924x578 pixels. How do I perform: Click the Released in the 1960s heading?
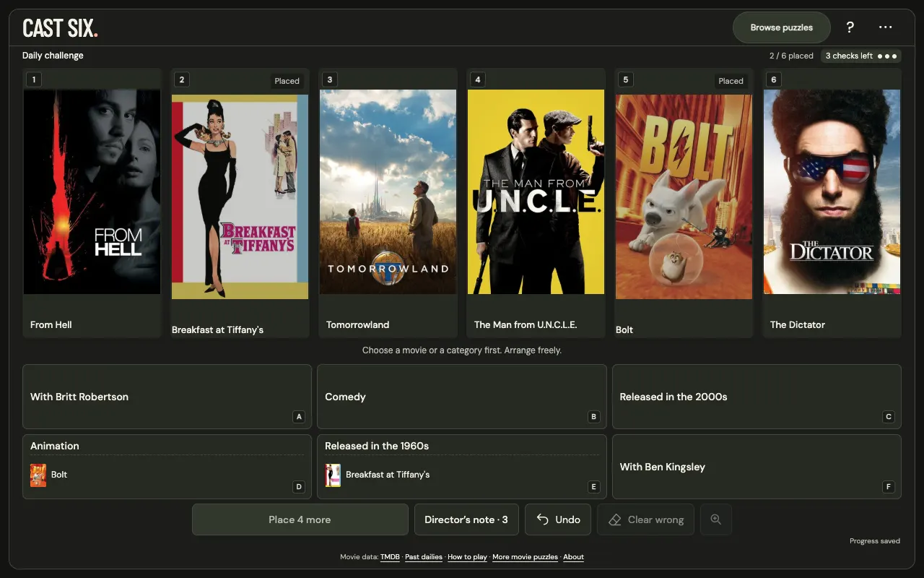(377, 446)
